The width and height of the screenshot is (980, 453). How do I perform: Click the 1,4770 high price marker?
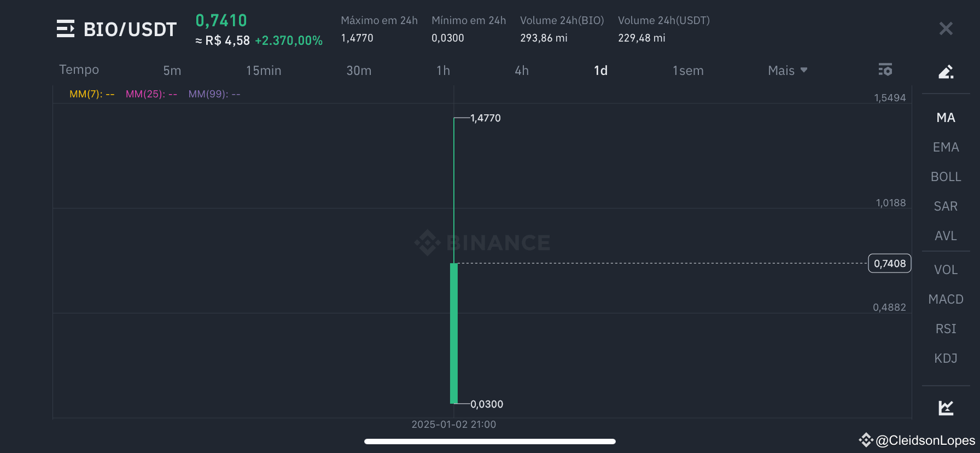(x=486, y=118)
